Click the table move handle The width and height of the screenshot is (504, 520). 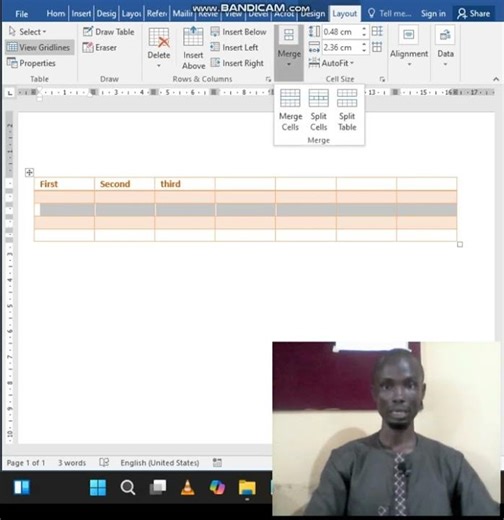coord(29,172)
